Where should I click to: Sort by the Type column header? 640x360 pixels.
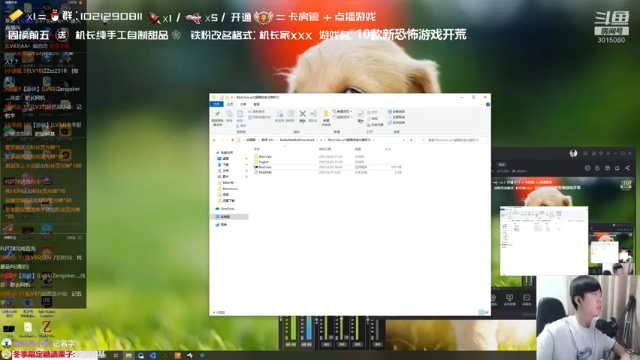tap(358, 149)
